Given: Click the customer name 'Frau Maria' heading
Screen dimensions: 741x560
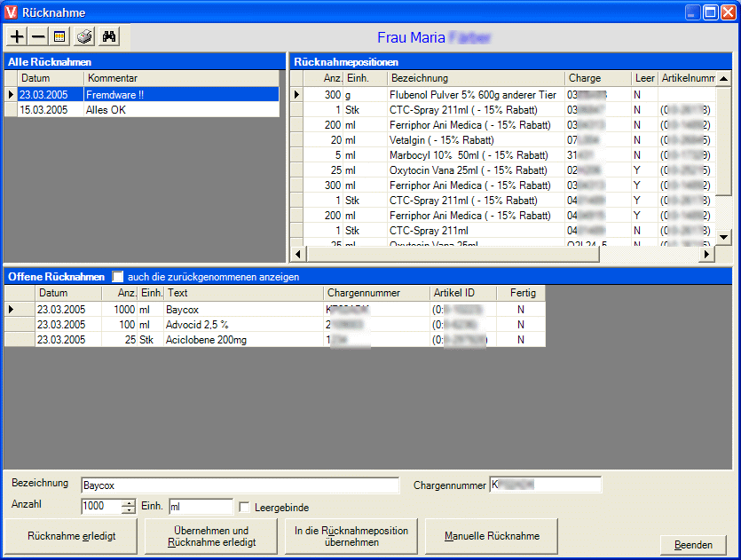Looking at the screenshot, I should click(411, 37).
